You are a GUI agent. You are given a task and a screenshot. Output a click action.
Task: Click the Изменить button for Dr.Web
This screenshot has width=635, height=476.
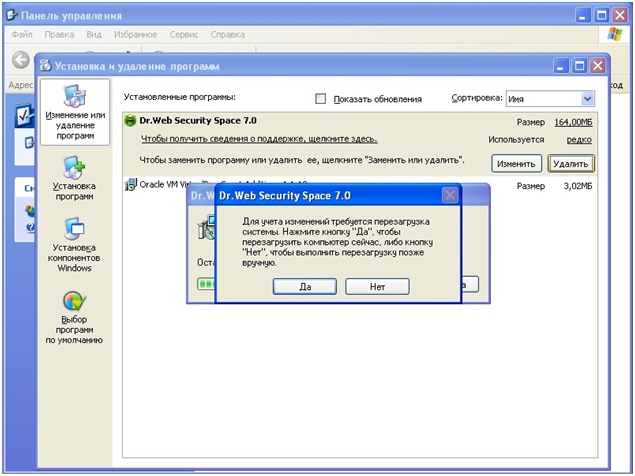[x=516, y=164]
